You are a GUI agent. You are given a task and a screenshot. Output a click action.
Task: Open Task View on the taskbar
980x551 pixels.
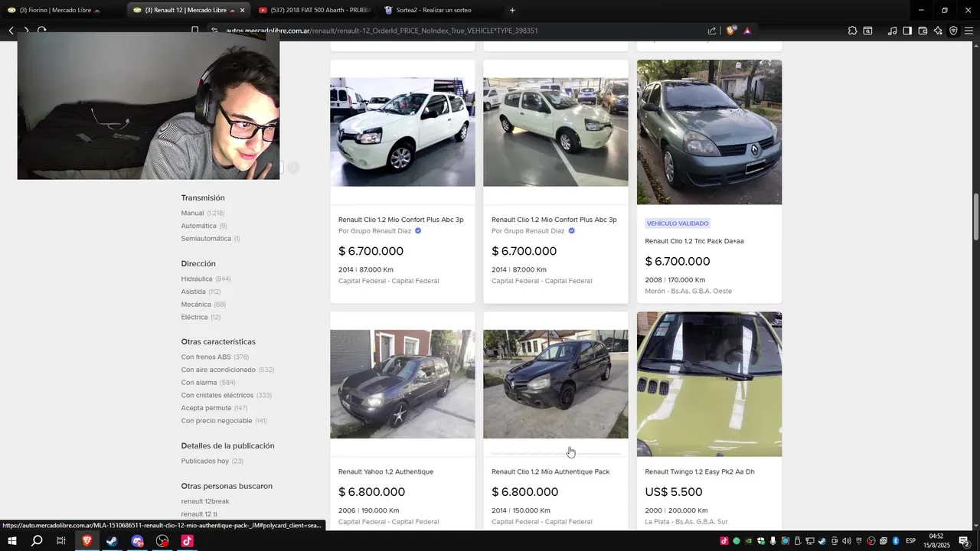click(61, 541)
